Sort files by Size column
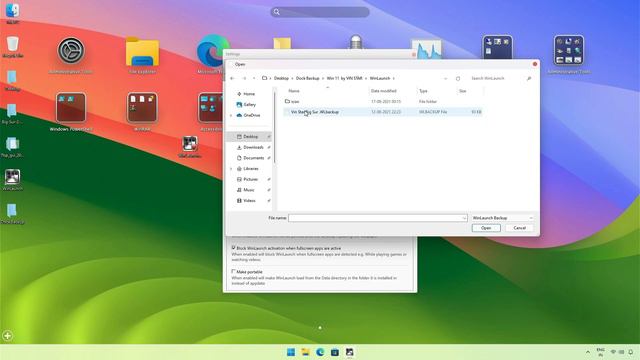The height and width of the screenshot is (360, 640). pyautogui.click(x=462, y=91)
